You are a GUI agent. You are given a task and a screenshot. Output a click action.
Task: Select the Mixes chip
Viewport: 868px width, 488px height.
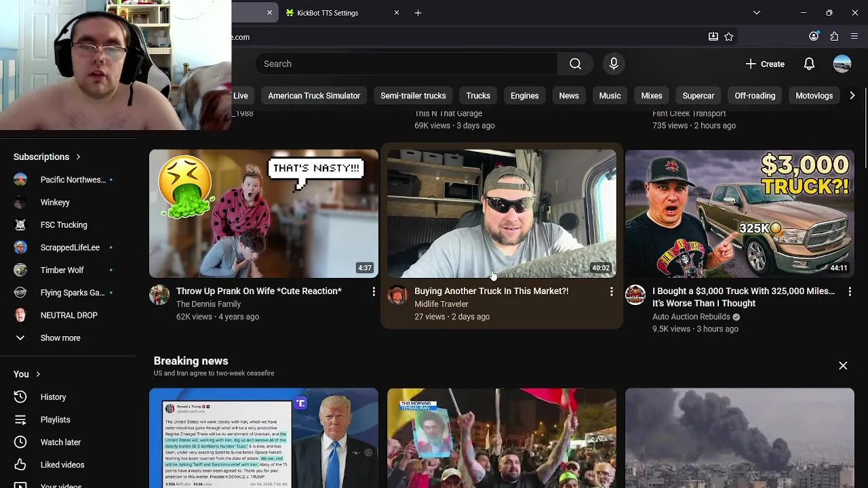click(652, 96)
